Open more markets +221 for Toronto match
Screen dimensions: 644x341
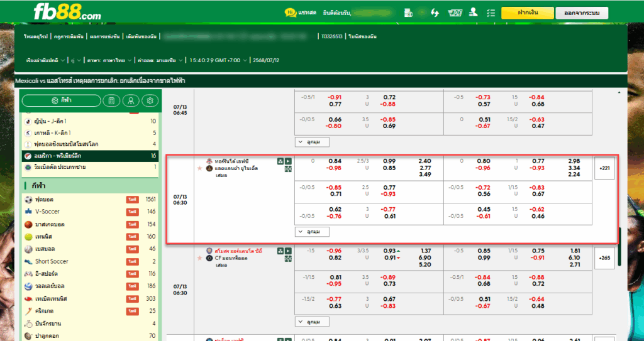click(x=604, y=168)
